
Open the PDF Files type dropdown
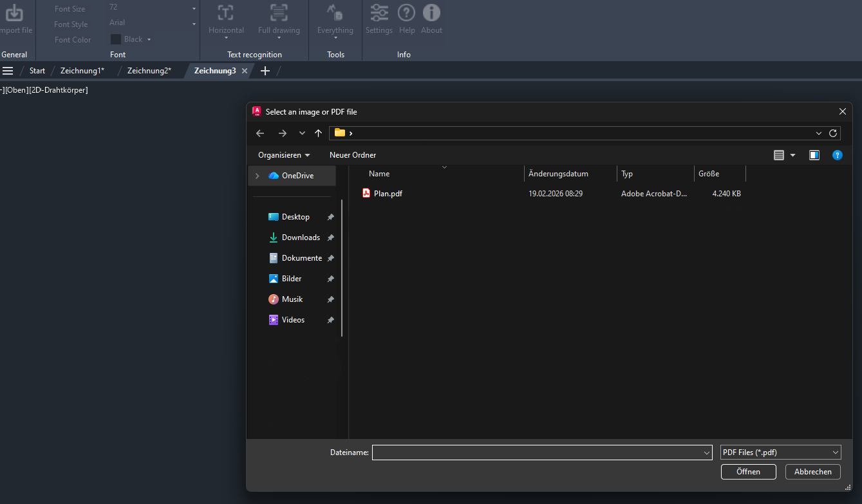tap(780, 453)
